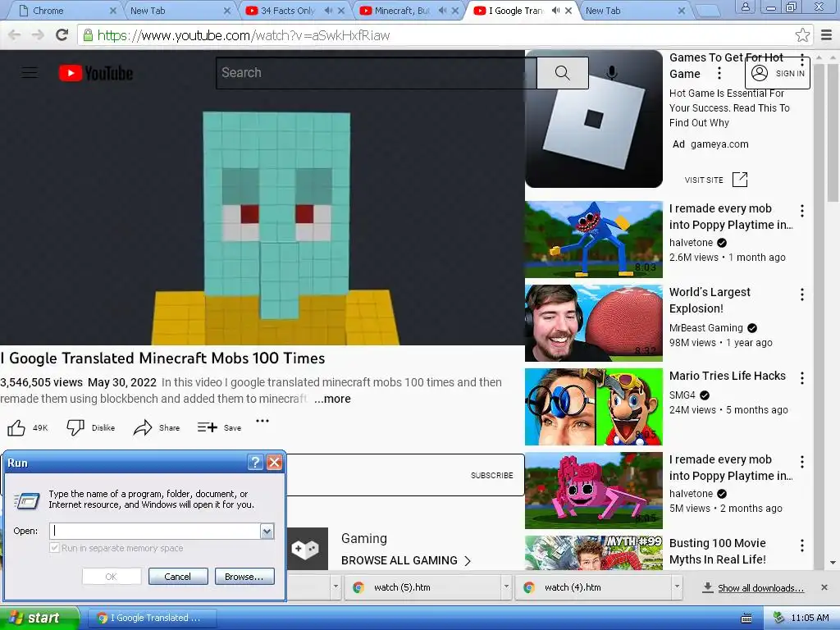Click the Chrome address bar URL
The image size is (840, 630).
tap(244, 35)
